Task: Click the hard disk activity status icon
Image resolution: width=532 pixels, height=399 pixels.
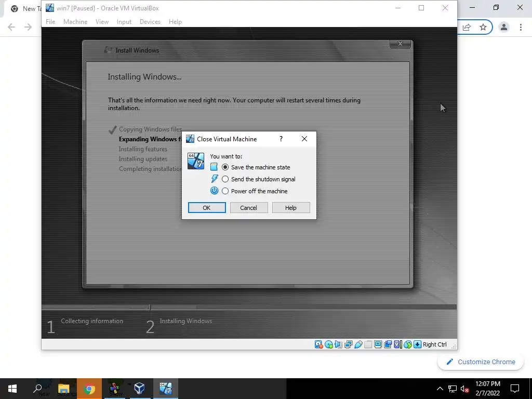Action: [318, 344]
